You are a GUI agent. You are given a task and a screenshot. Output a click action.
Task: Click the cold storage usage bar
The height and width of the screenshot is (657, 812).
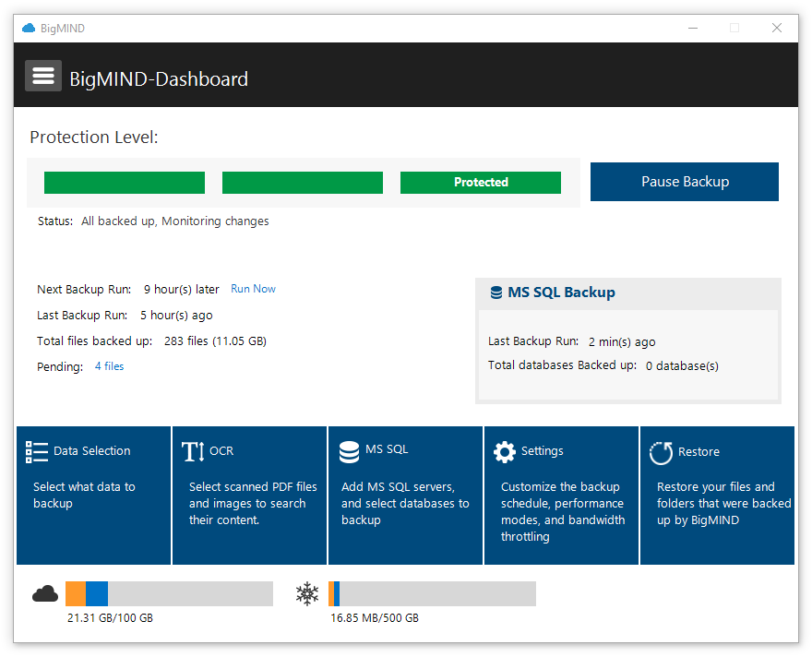(433, 594)
